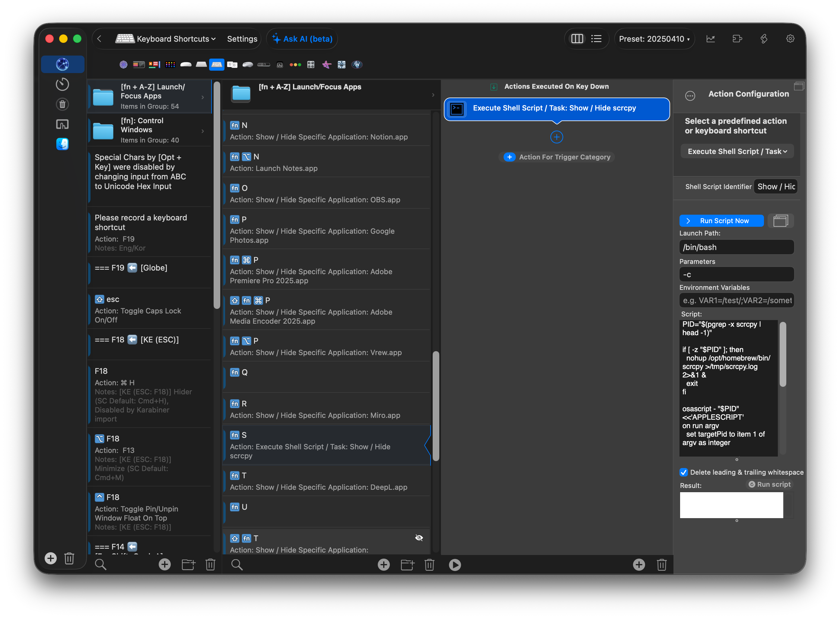Click the new folder icon below shortcuts list
The image size is (840, 619).
(x=407, y=564)
